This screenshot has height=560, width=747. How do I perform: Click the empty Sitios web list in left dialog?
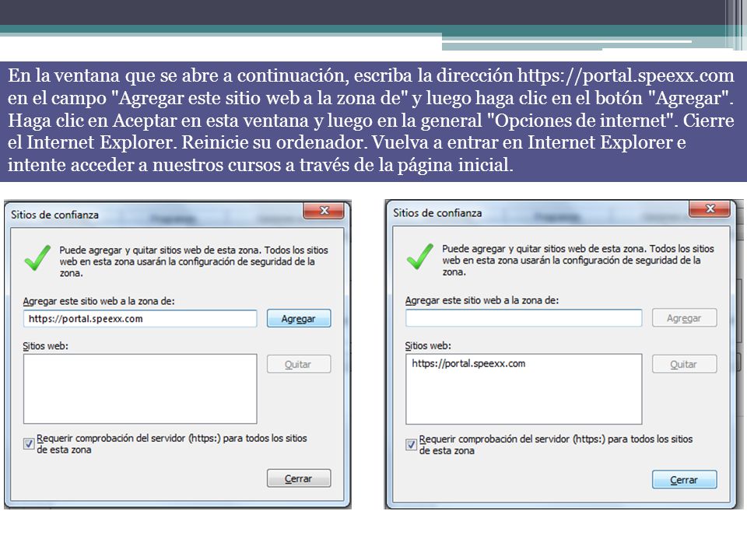tap(140, 389)
